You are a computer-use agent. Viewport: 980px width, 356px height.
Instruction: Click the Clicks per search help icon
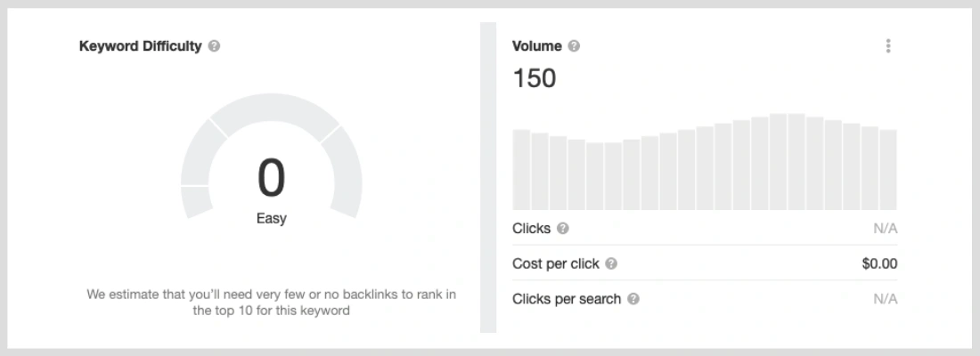[x=633, y=298]
